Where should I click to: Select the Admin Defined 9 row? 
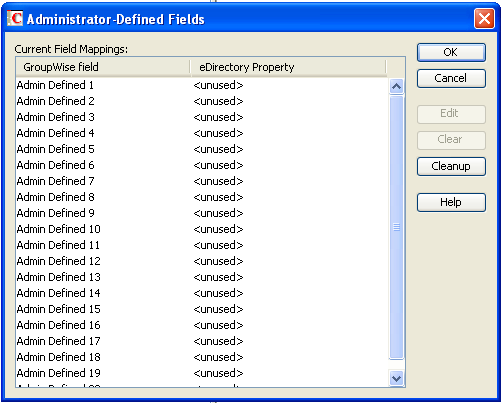(202, 213)
